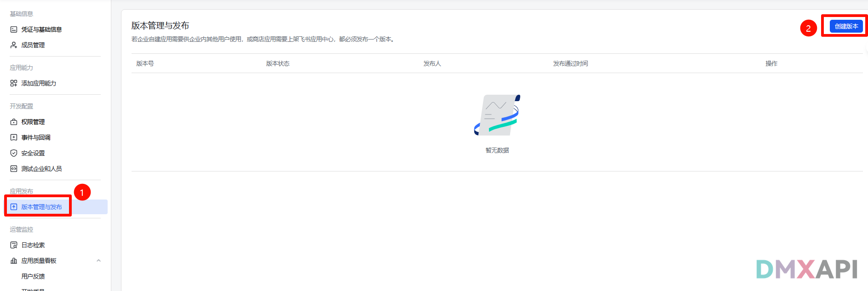
Task: Click the 应用能力 section label
Action: 22,68
